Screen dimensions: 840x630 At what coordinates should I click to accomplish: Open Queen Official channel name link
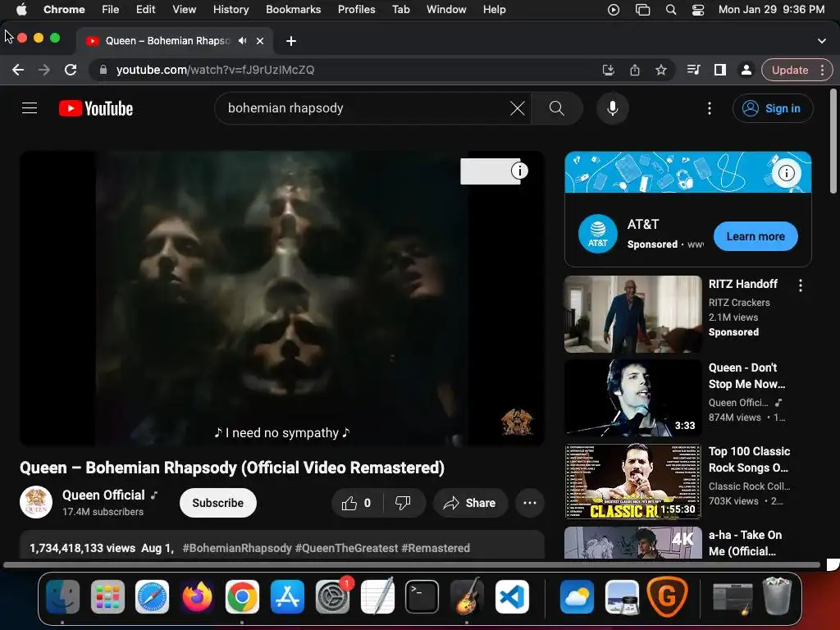tap(103, 495)
